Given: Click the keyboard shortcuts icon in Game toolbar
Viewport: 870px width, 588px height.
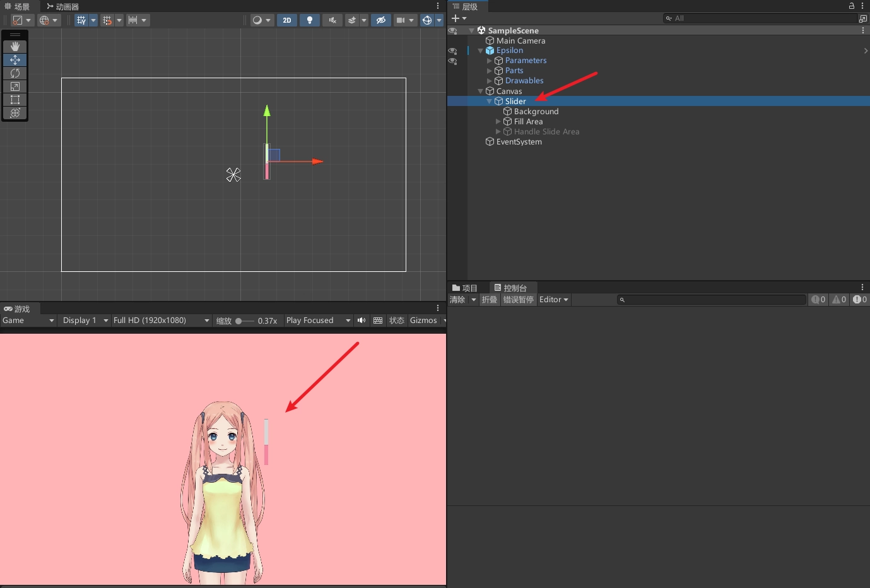Looking at the screenshot, I should pyautogui.click(x=378, y=320).
